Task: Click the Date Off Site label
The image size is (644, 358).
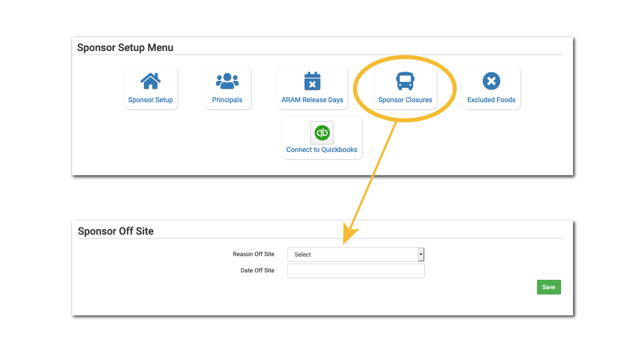Action: [x=257, y=270]
